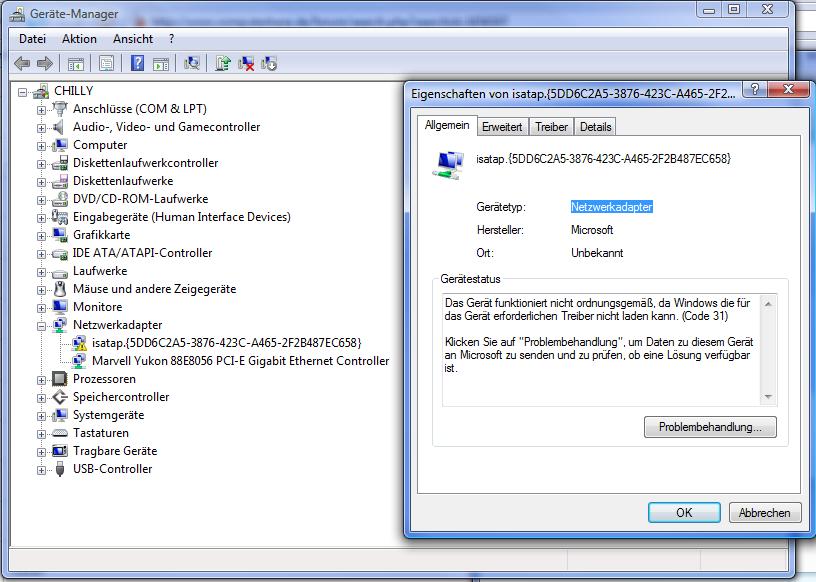Click the Geräte-Manager title bar icon
This screenshot has height=582, width=816.
(x=17, y=14)
